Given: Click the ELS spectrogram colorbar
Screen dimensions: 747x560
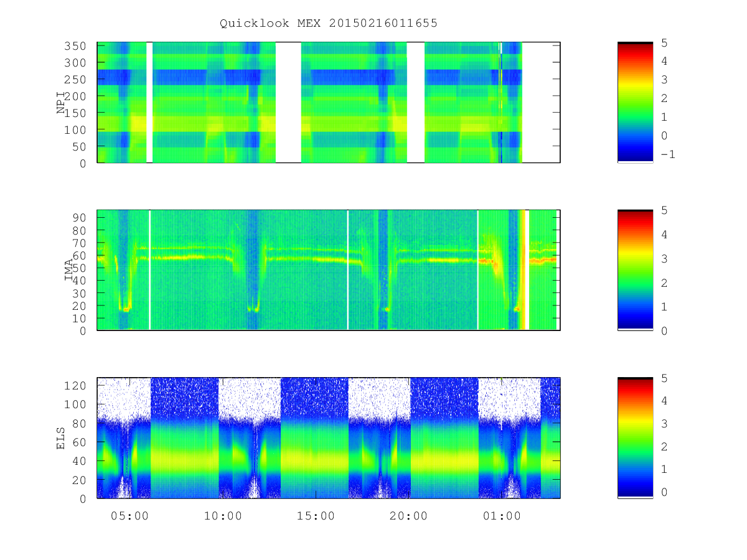Looking at the screenshot, I should 635,437.
